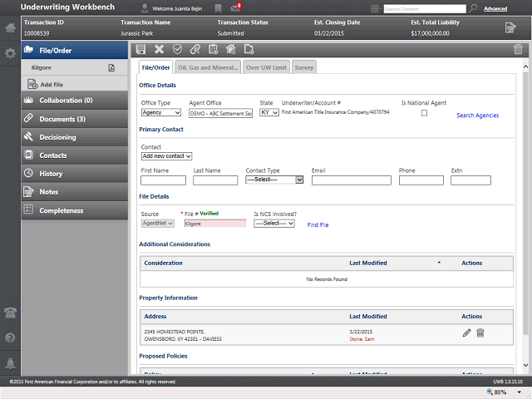Click the document copy toolbar icon
532x399 pixels.
click(249, 50)
